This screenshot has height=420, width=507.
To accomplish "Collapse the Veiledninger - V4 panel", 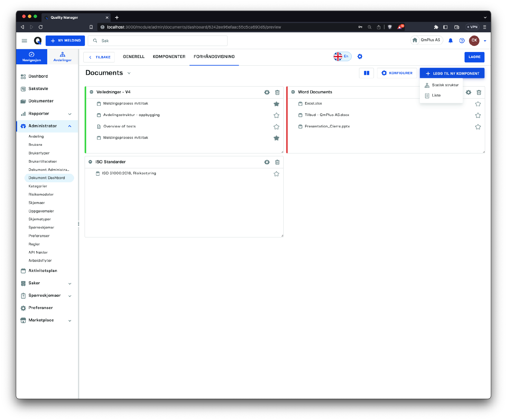I will pos(91,92).
